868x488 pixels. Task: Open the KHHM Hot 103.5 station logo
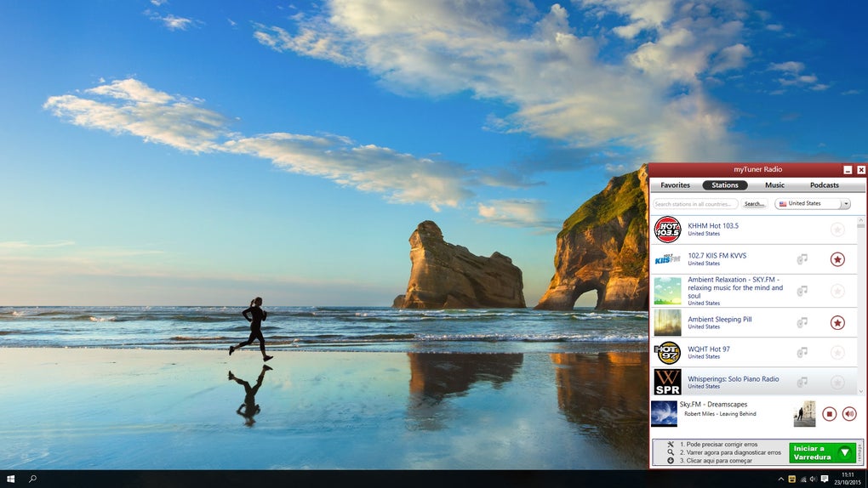pyautogui.click(x=668, y=230)
